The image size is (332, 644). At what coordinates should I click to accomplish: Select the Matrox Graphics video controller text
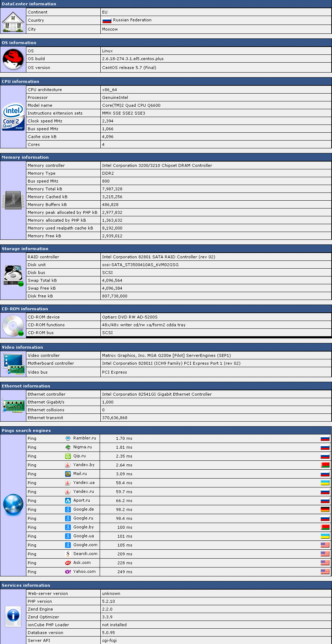pos(167,356)
